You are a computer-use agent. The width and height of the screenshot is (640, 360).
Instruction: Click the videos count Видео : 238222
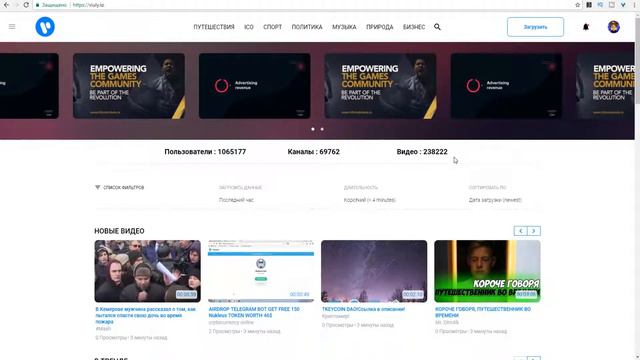tap(422, 152)
